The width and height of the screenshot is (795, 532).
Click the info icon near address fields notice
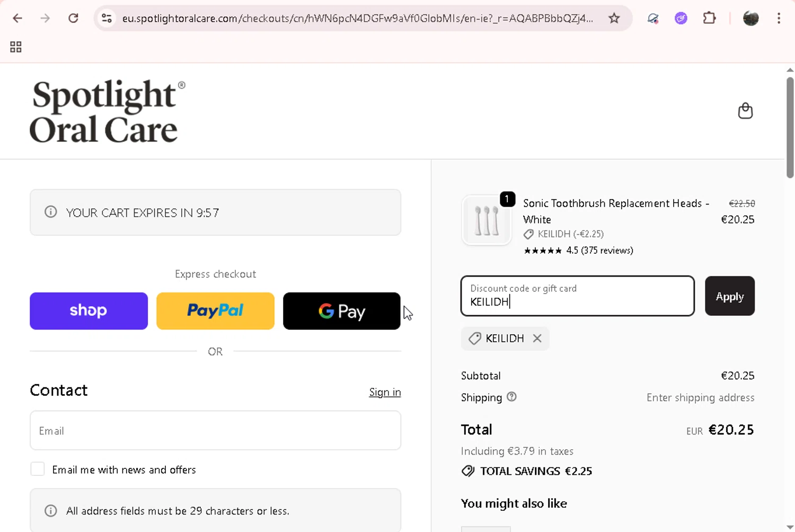click(51, 511)
